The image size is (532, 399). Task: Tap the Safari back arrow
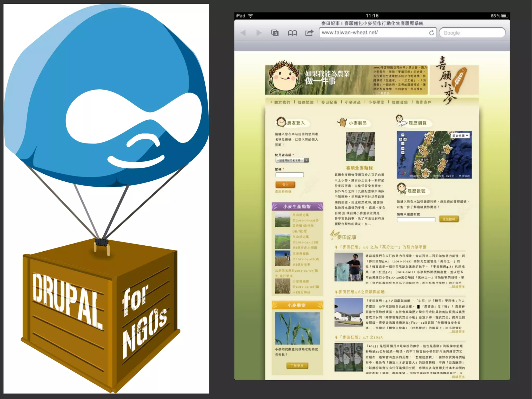tap(243, 33)
